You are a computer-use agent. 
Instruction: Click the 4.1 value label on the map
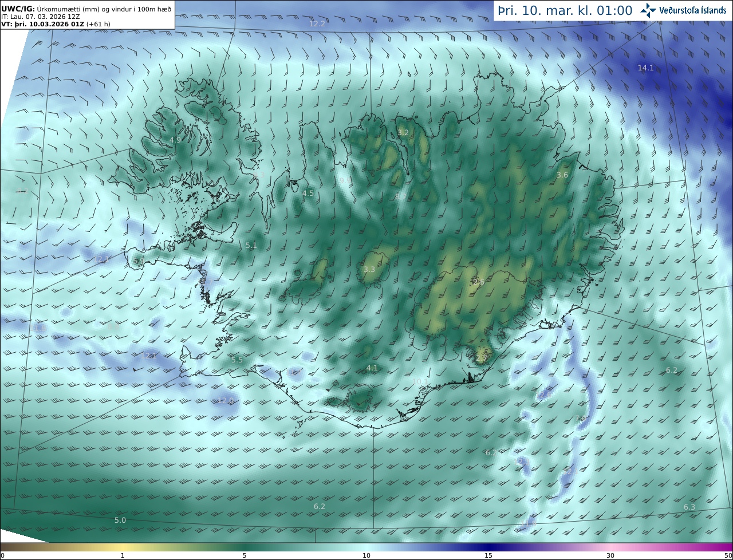point(372,368)
